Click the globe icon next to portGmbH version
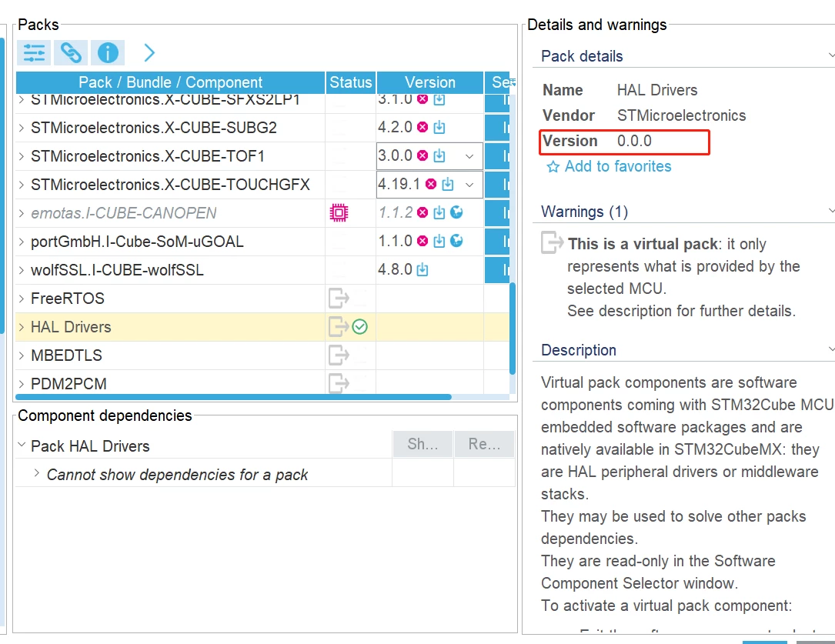This screenshot has width=835, height=644. click(x=456, y=241)
